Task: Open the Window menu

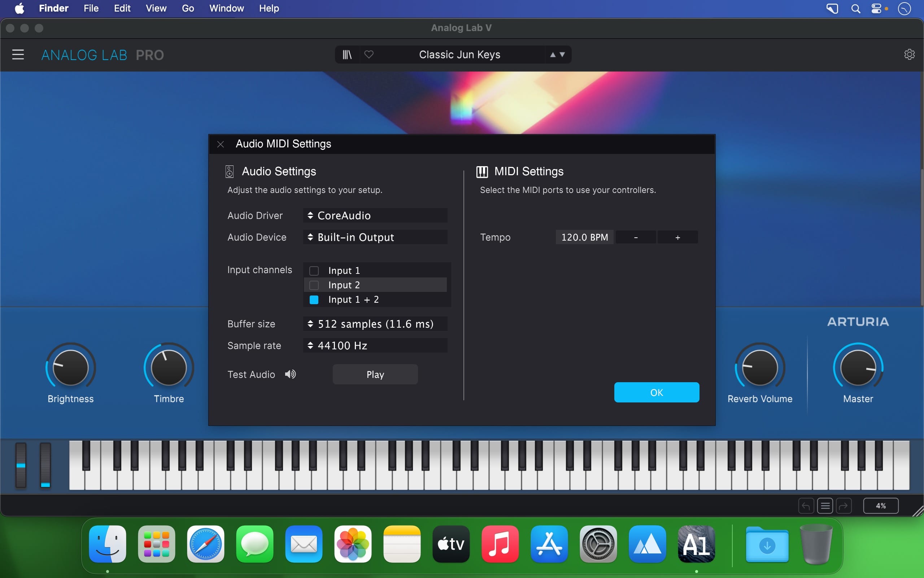Action: click(226, 8)
